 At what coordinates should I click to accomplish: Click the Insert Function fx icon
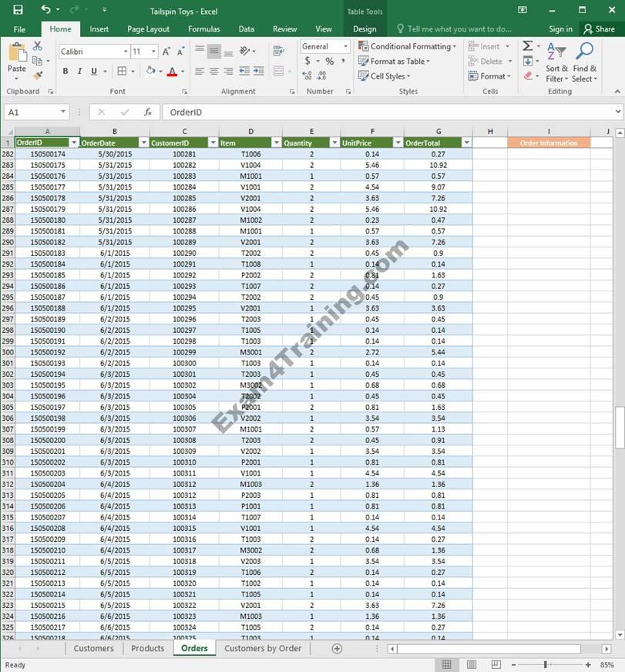(x=148, y=112)
